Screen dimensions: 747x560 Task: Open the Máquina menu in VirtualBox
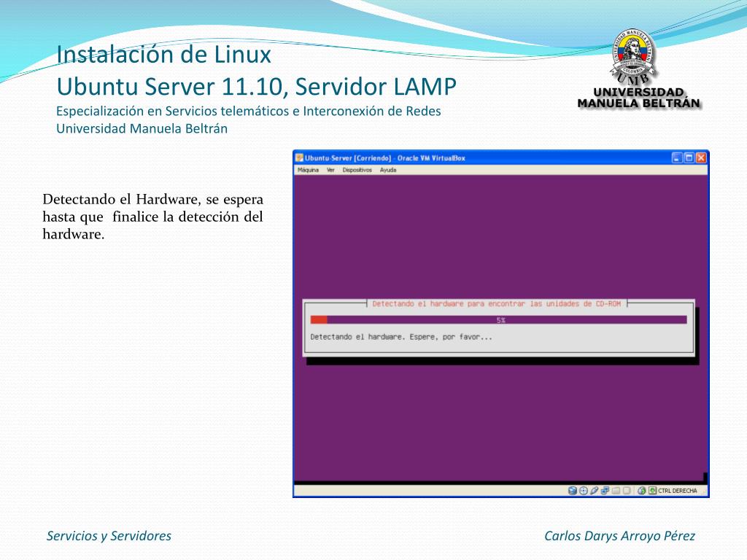pyautogui.click(x=308, y=170)
